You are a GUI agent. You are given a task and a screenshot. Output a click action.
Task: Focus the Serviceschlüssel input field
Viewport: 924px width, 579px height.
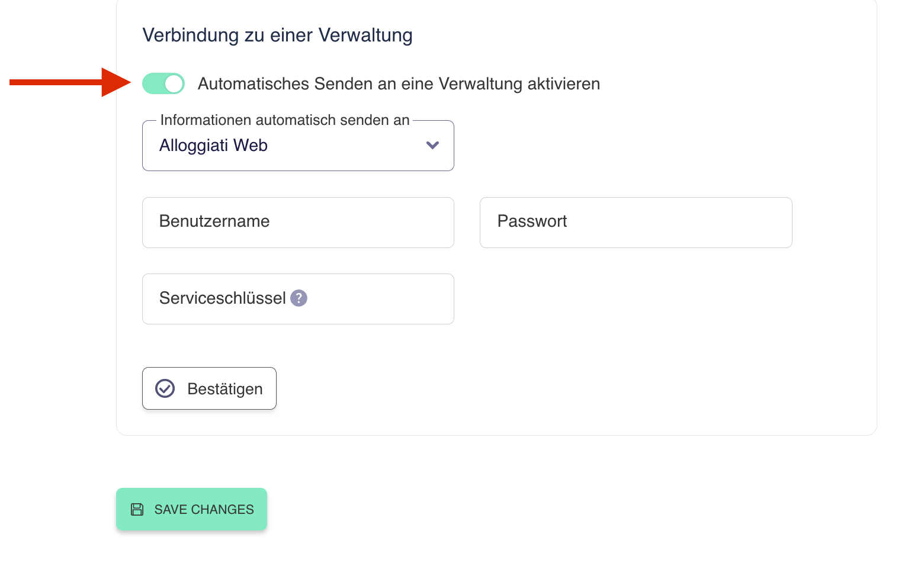pyautogui.click(x=379, y=299)
